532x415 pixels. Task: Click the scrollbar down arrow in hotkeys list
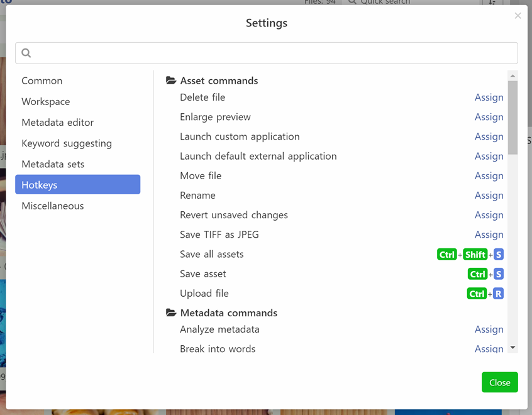click(513, 348)
